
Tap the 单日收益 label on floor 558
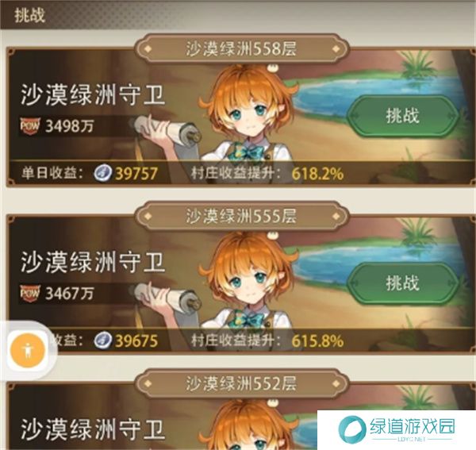coord(52,173)
